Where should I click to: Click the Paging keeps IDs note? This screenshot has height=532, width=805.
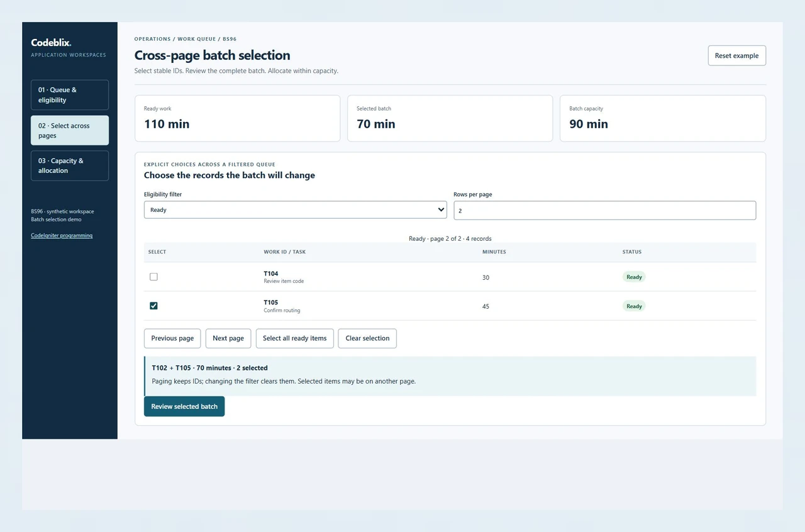coord(284,381)
